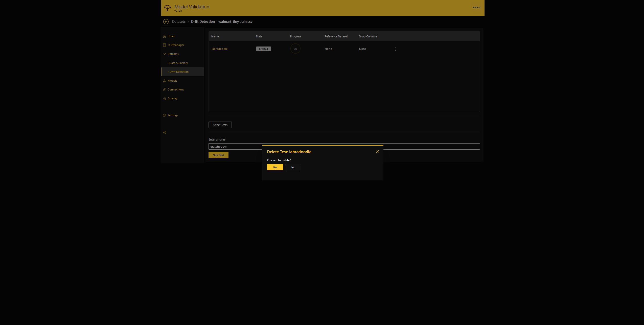Open Settings gear in sidebar
The width and height of the screenshot is (644, 325).
pos(173,115)
